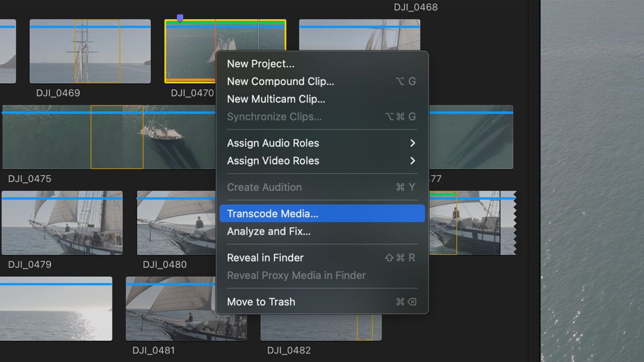This screenshot has width=644, height=362.
Task: Click the yellow range selection on DJI_0475
Action: [x=117, y=137]
